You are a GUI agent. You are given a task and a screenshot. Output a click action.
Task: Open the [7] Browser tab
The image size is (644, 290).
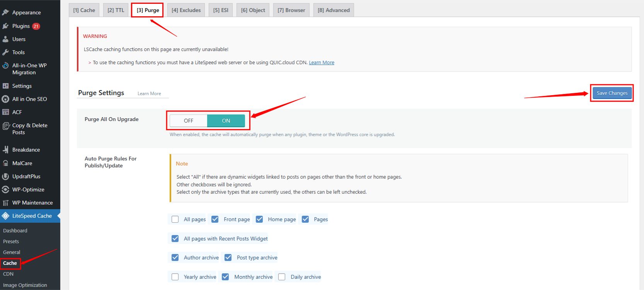(291, 10)
